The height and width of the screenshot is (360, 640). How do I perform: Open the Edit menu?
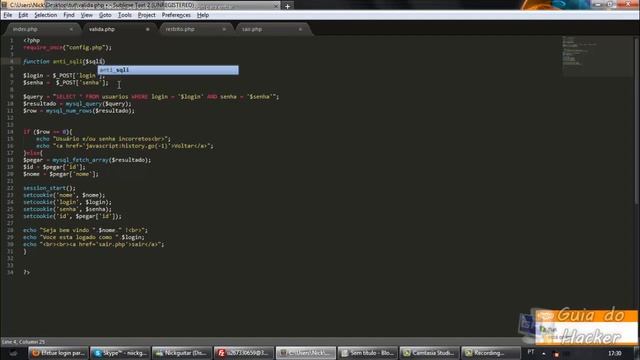pos(23,15)
